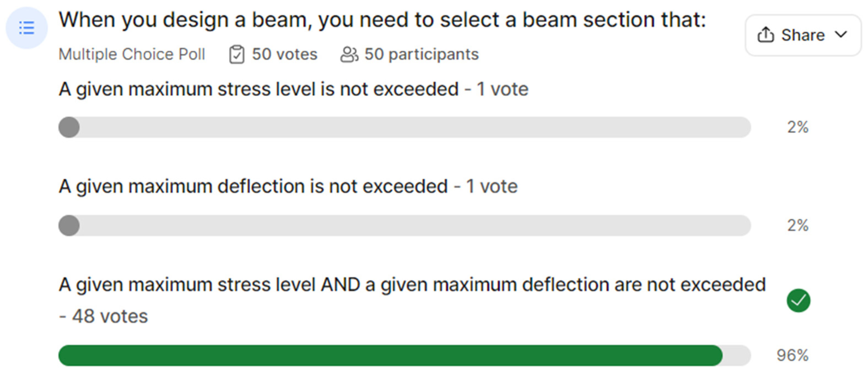Click the participants people icon
Image resolution: width=868 pixels, height=373 pixels.
point(349,55)
